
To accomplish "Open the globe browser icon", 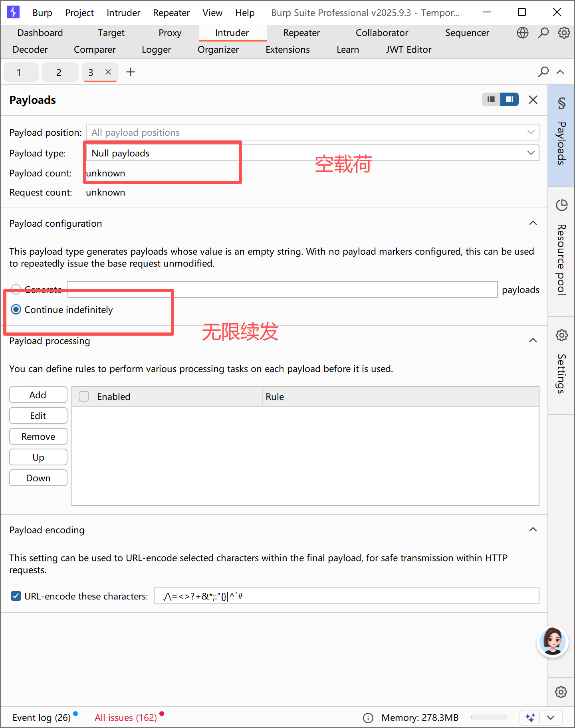I will coord(522,33).
